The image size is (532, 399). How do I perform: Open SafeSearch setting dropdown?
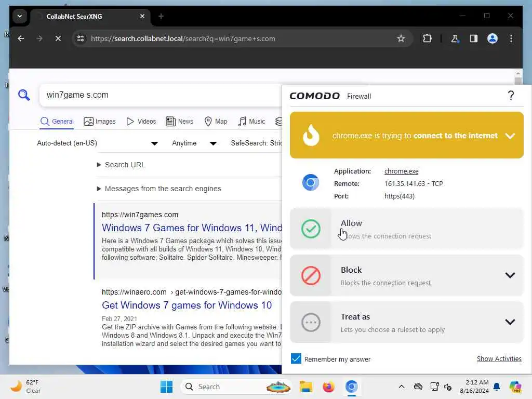coord(256,143)
